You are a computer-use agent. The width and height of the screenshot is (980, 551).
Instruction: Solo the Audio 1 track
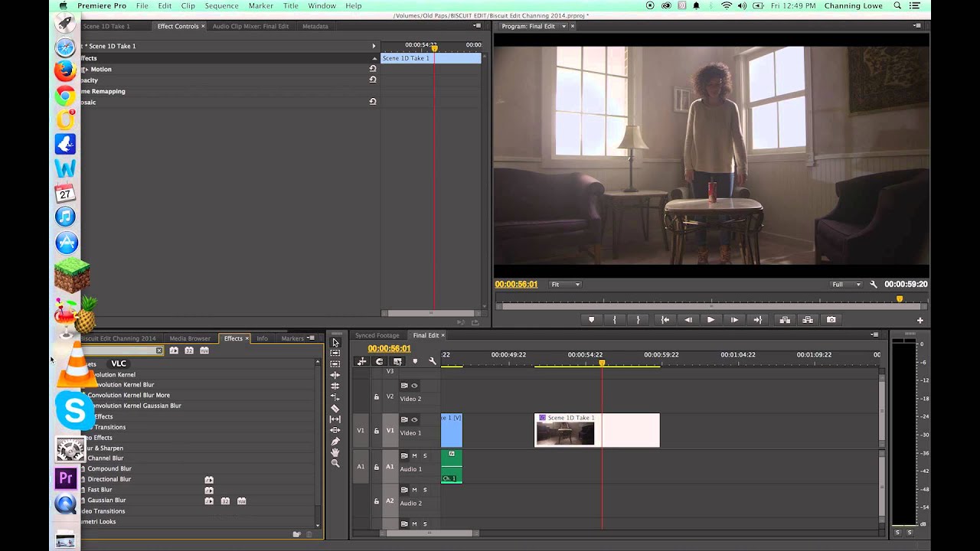pyautogui.click(x=425, y=456)
